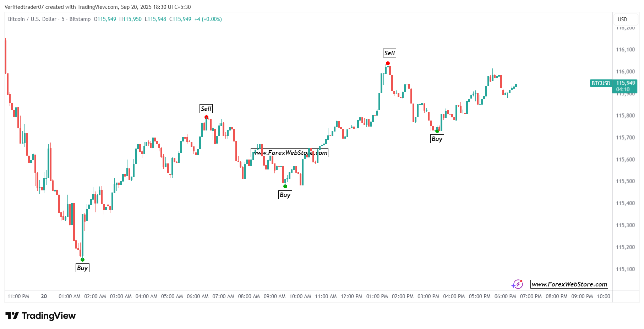Click the 12:00 PM time axis label

tap(351, 296)
